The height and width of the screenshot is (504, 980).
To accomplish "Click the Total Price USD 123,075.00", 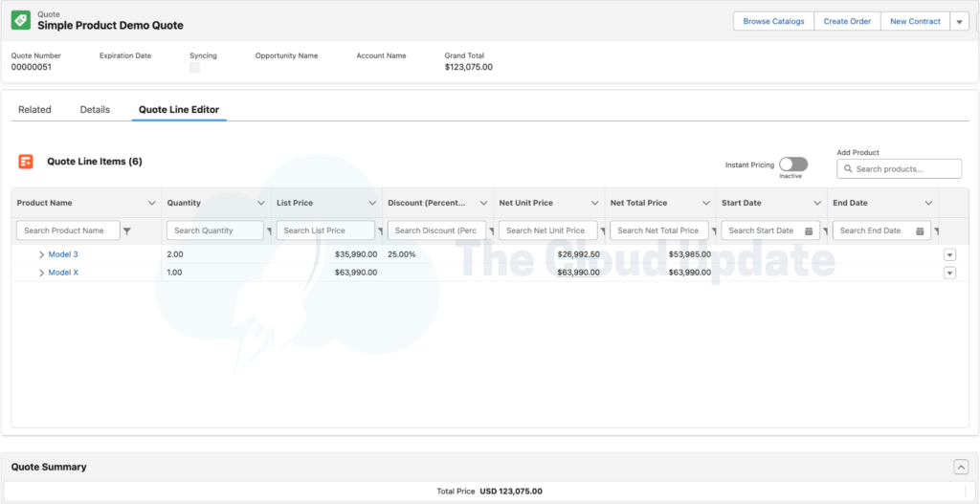I will point(489,492).
